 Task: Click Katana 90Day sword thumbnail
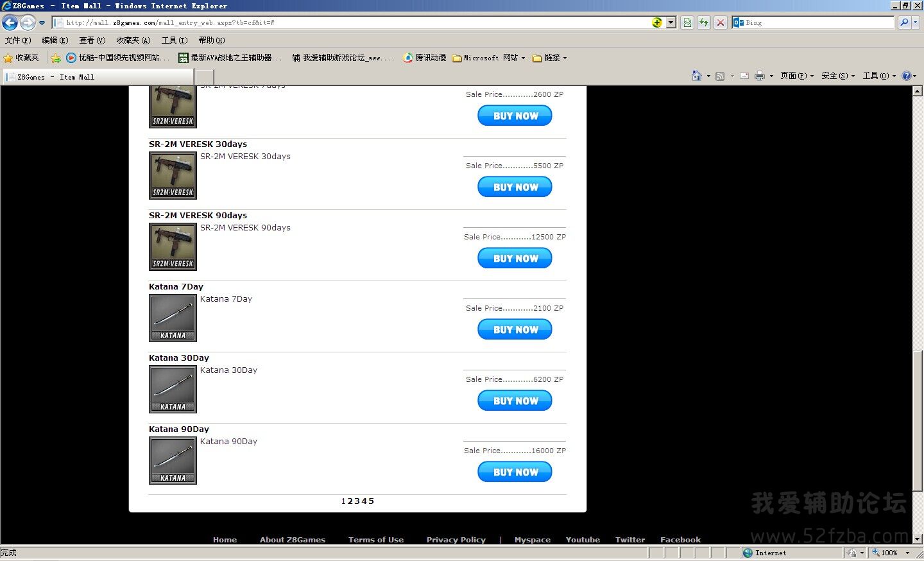[173, 461]
